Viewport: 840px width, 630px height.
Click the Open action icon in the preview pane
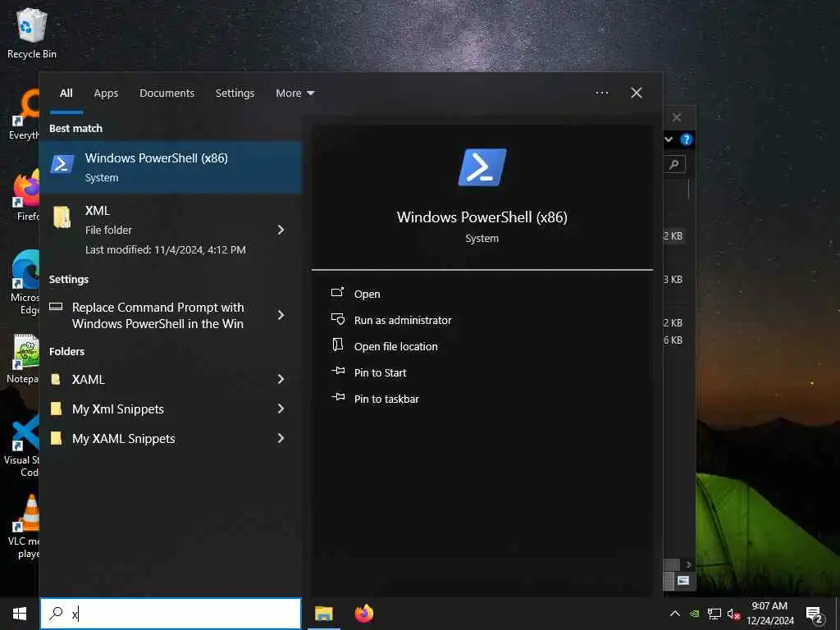click(337, 293)
